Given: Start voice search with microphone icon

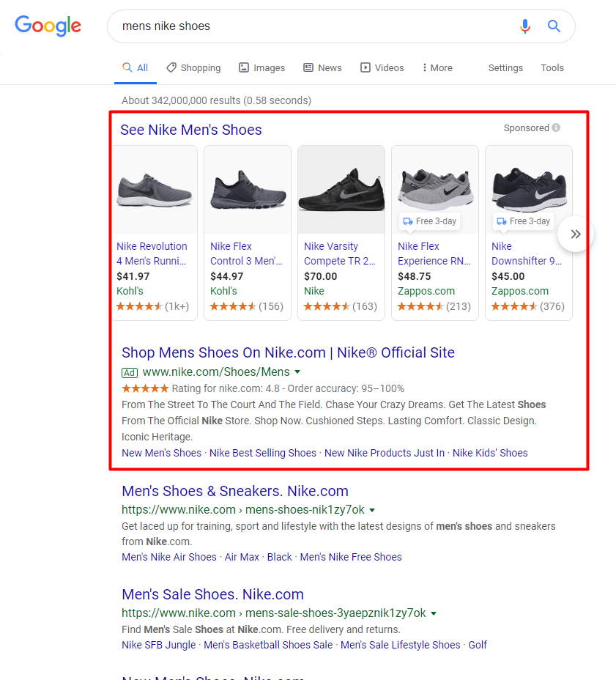Looking at the screenshot, I should pos(524,26).
